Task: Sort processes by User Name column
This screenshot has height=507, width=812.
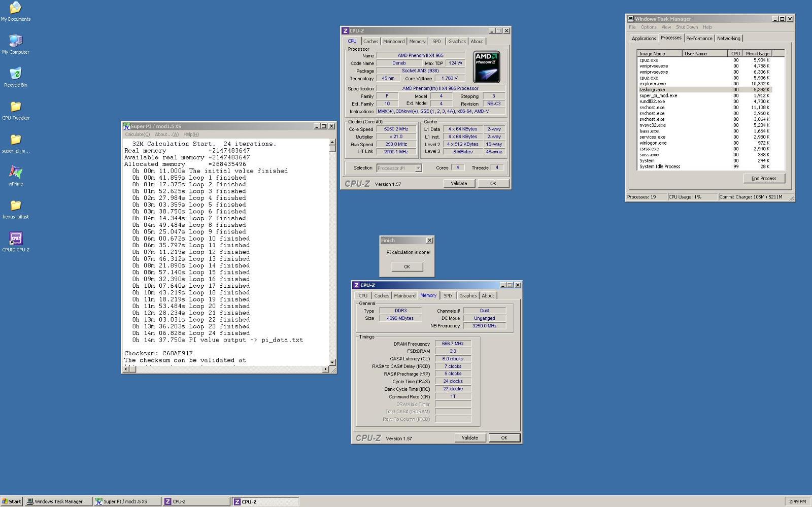Action: pos(705,54)
